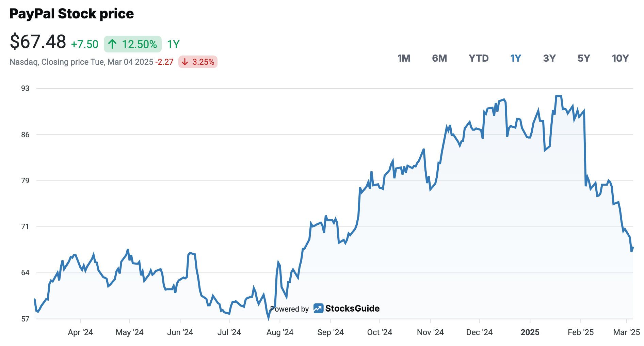Select the 1M time range tab
Screen dimensions: 644x346
404,58
